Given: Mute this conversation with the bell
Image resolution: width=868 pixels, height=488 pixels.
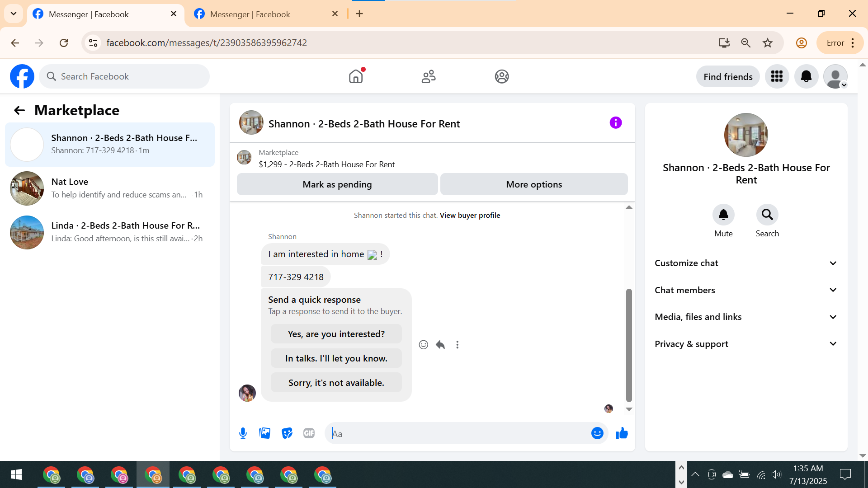Looking at the screenshot, I should coord(723,215).
